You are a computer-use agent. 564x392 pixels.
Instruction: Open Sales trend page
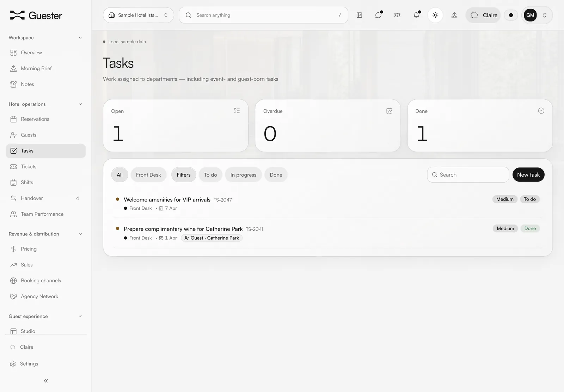tap(45, 265)
